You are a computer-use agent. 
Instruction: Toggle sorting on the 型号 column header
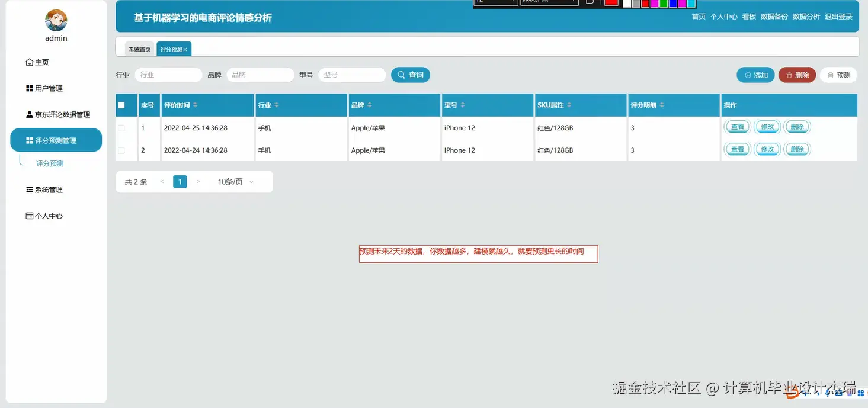(462, 105)
